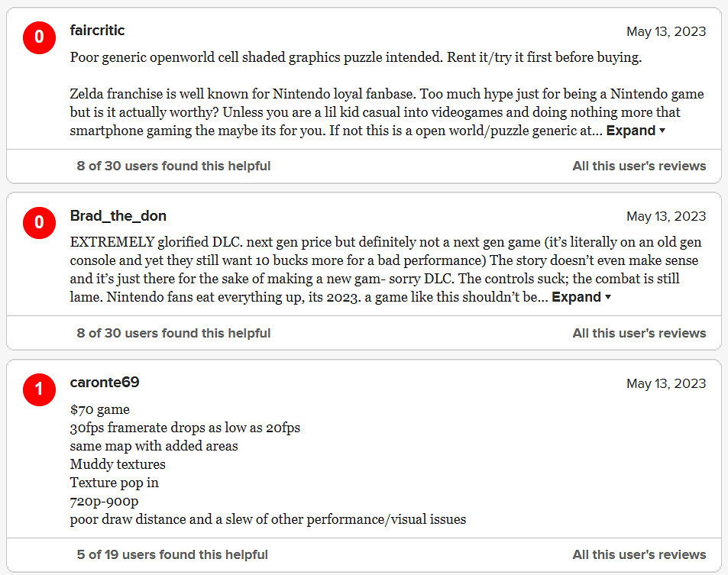Visit the caronte69 user profile
Image resolution: width=728 pixels, height=575 pixels.
(105, 383)
